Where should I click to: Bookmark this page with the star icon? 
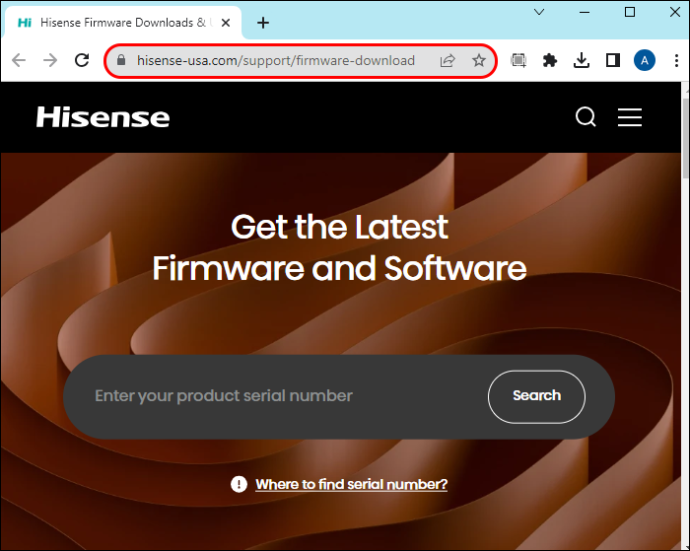click(x=479, y=60)
